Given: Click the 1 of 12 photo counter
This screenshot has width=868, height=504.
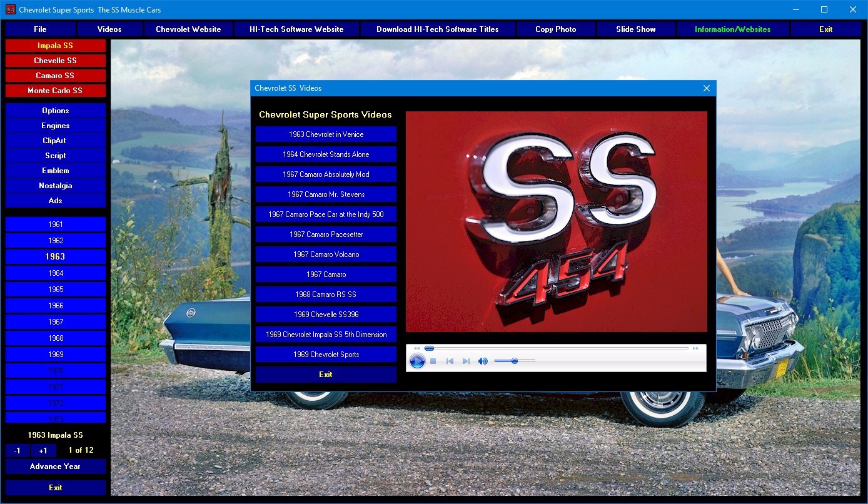Looking at the screenshot, I should point(81,450).
